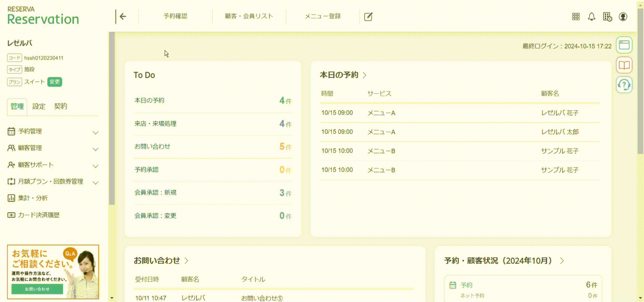The width and height of the screenshot is (644, 302).
Task: Open the building settings icon
Action: tap(607, 17)
